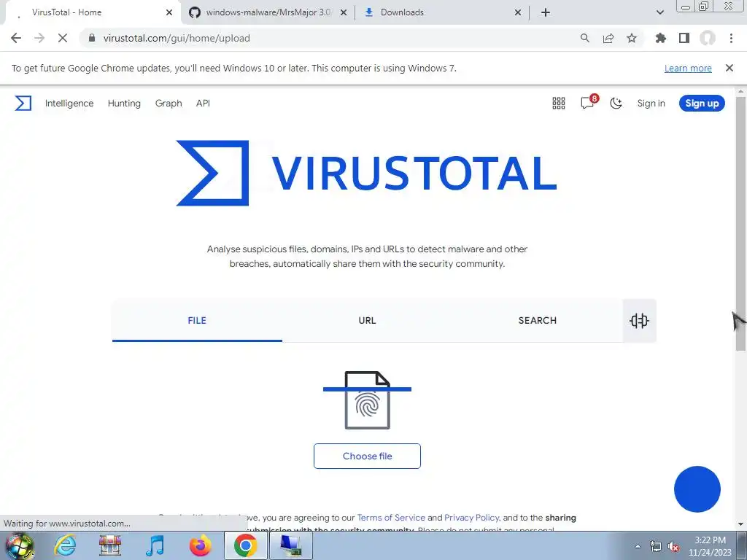Select the URL tab
747x560 pixels.
pyautogui.click(x=367, y=321)
